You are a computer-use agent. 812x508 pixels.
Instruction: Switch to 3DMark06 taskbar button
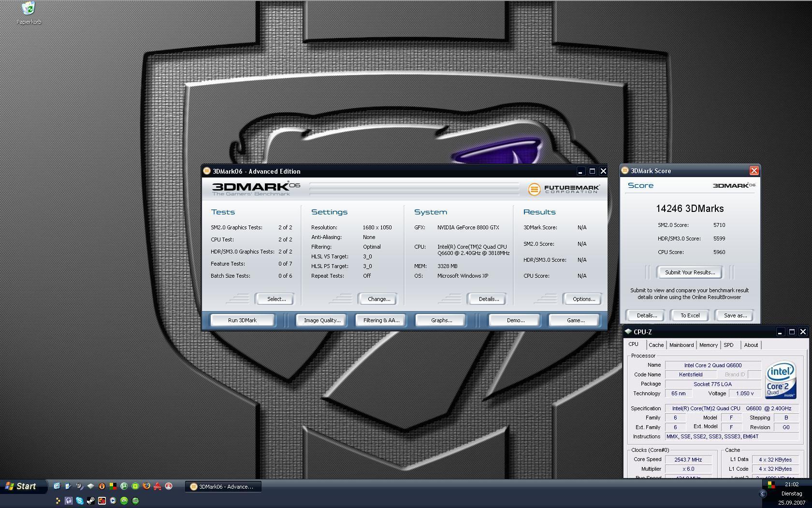[x=223, y=487]
